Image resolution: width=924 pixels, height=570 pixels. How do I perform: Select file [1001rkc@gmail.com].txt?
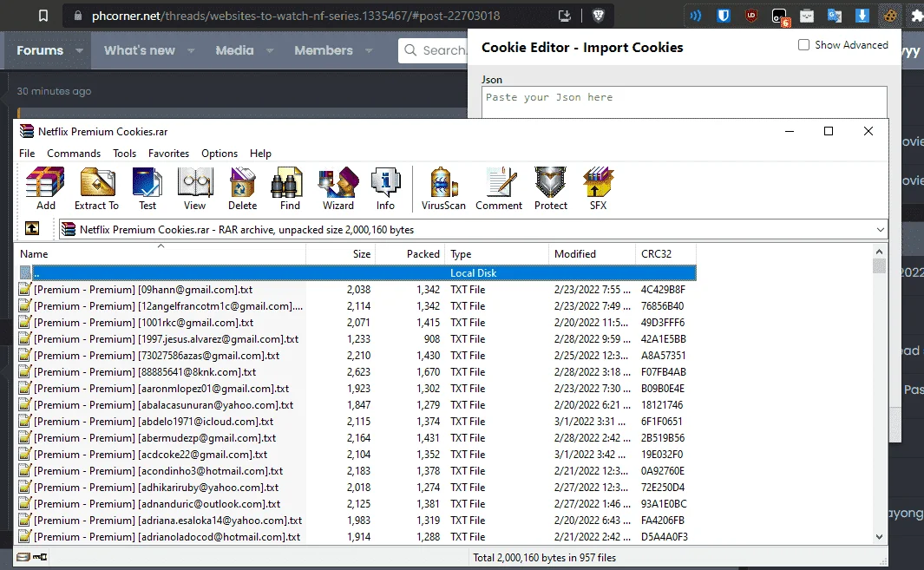[357, 323]
